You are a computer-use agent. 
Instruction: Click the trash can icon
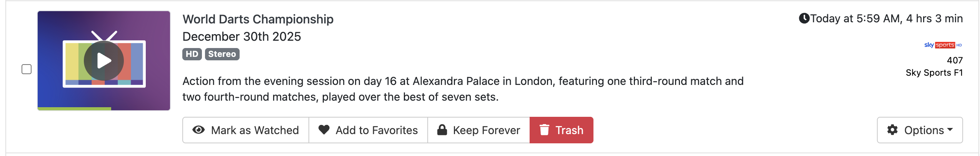coord(544,130)
